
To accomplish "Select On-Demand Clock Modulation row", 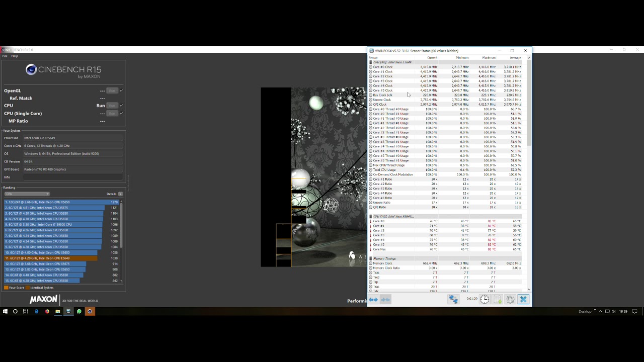I will tap(445, 174).
